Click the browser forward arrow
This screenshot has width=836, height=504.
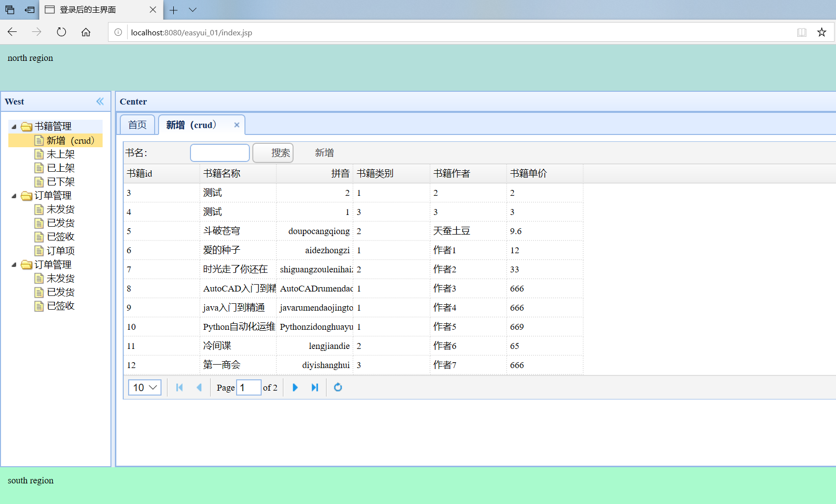(37, 32)
